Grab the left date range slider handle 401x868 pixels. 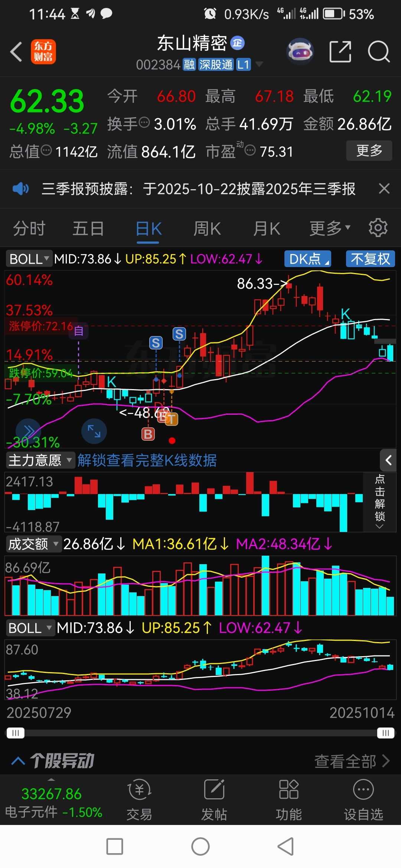pos(16,733)
